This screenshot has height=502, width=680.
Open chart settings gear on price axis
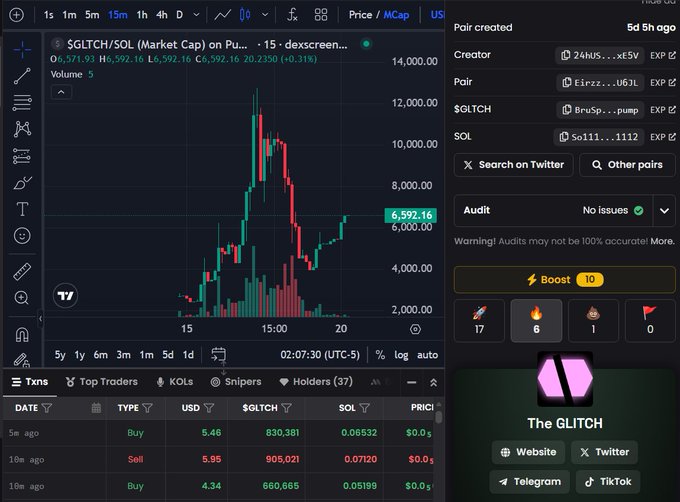tap(415, 329)
